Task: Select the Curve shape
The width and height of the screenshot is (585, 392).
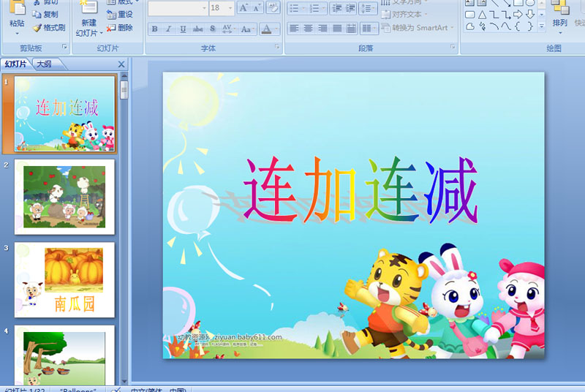Action: tap(506, 26)
